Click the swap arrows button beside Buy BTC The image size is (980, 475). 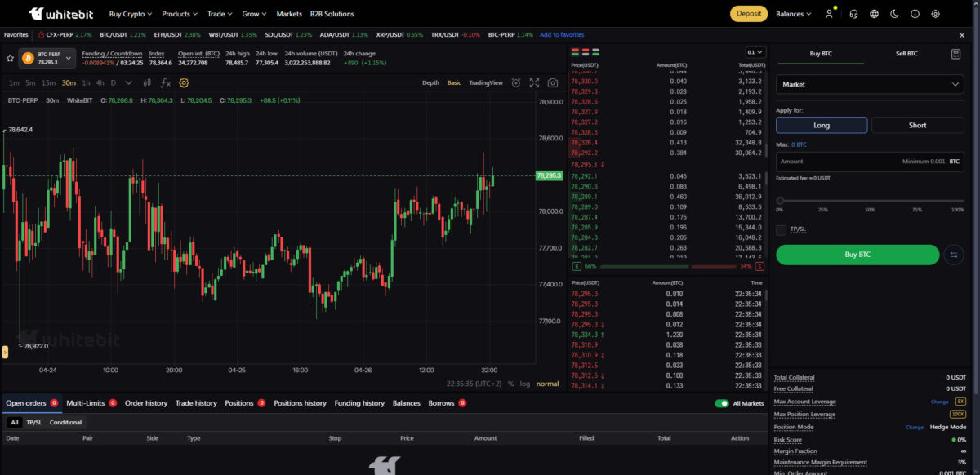(954, 255)
